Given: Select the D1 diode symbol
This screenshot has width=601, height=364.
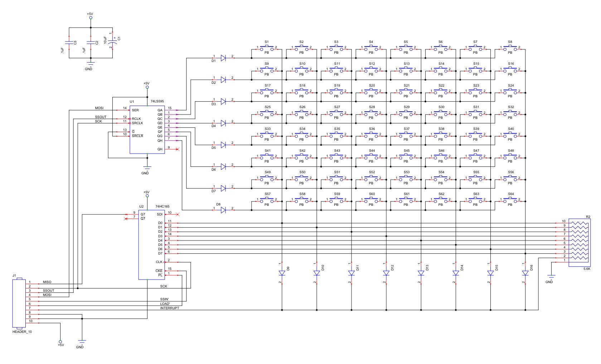Looking at the screenshot, I should coord(224,57).
